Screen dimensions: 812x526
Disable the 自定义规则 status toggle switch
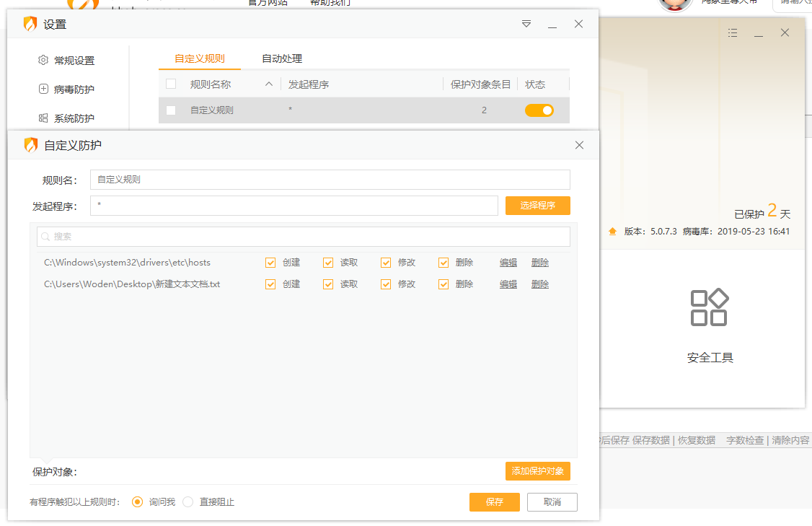coord(539,110)
